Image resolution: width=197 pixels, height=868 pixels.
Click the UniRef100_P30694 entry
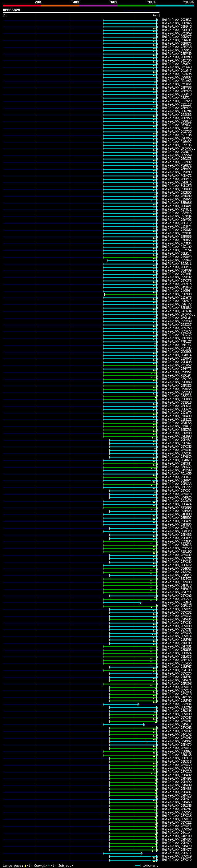pyautogui.click(x=176, y=64)
